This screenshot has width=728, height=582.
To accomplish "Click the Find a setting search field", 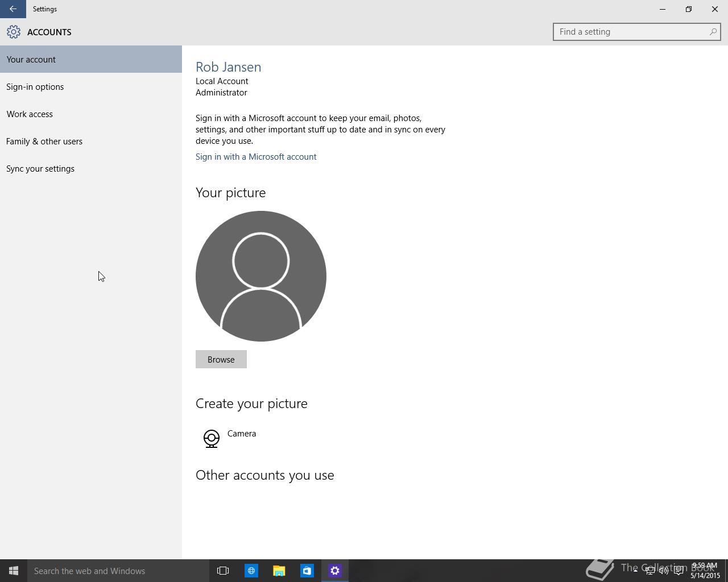I will [x=637, y=32].
